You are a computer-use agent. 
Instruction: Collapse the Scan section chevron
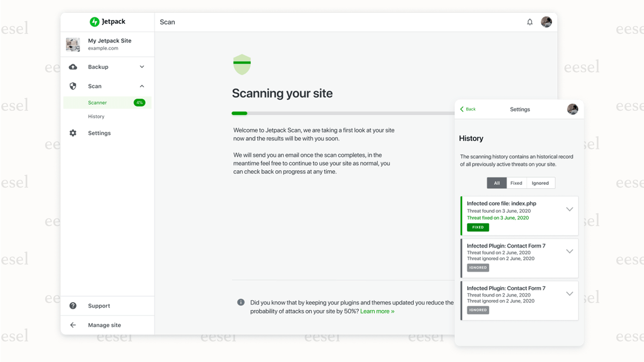click(142, 86)
